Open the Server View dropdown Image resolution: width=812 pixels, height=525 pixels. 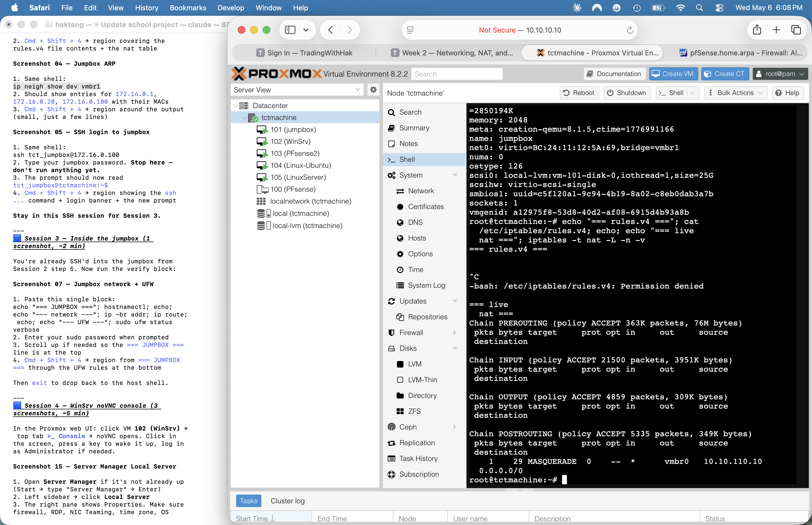tap(357, 90)
